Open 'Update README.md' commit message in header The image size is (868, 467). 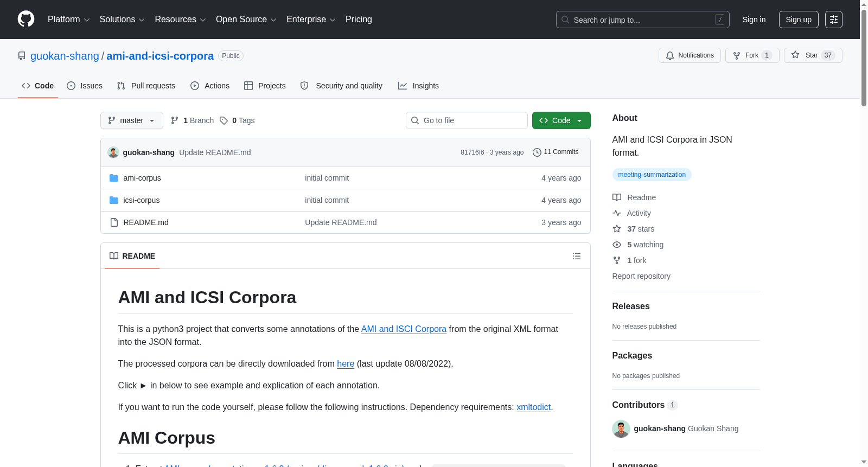215,152
